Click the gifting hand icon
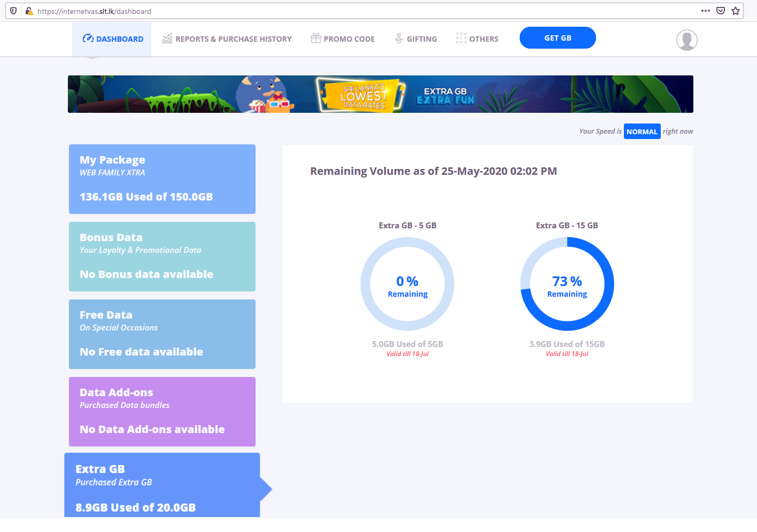Viewport: 757px width, 532px height. [399, 38]
